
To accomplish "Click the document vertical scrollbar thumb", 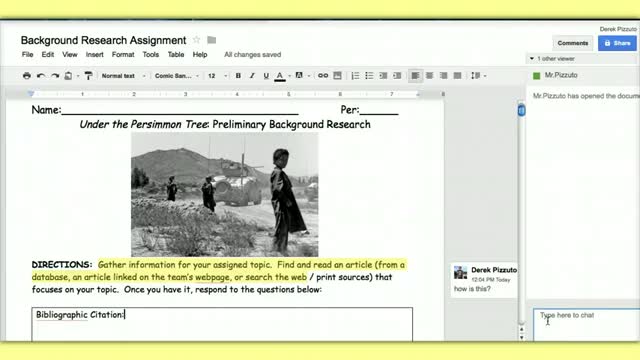I will click(x=521, y=110).
